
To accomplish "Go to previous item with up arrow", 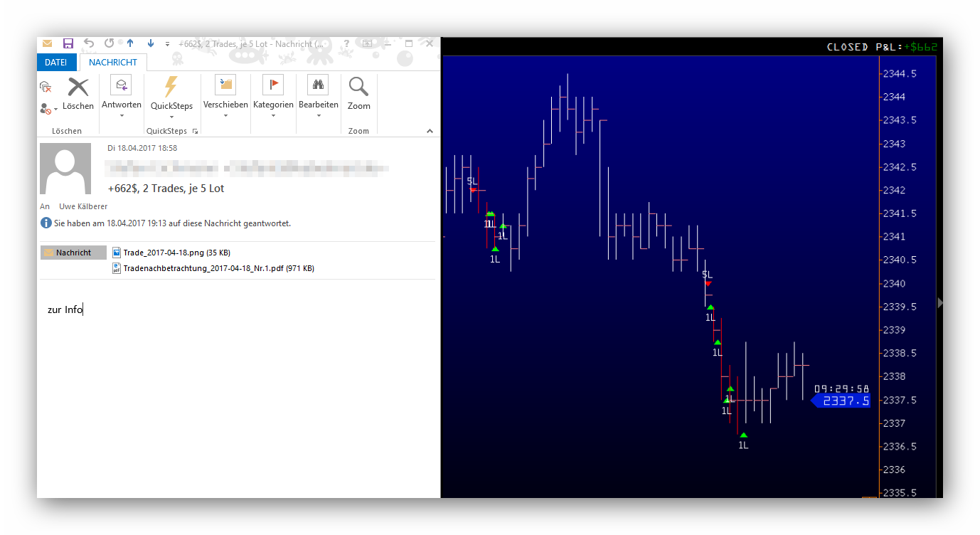I will coord(130,43).
